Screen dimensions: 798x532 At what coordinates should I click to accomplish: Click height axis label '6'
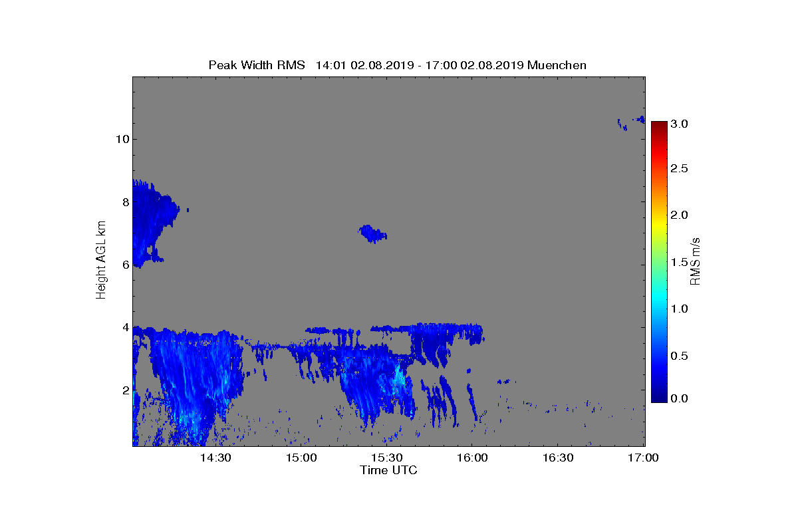click(126, 265)
